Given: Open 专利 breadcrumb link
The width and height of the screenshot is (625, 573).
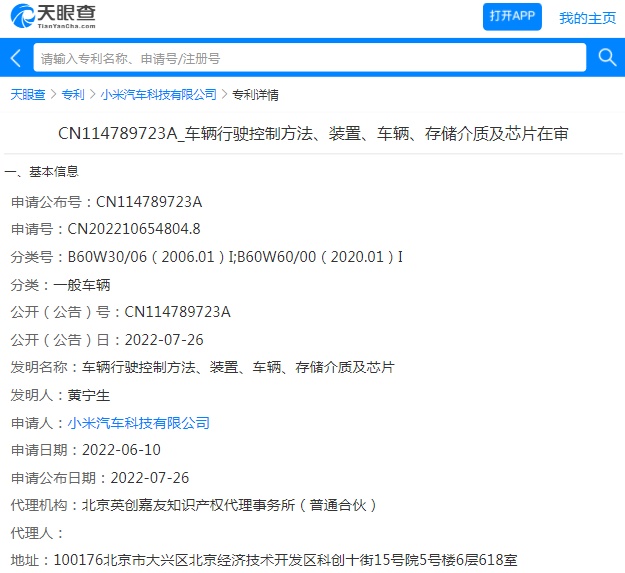Looking at the screenshot, I should pyautogui.click(x=73, y=94).
